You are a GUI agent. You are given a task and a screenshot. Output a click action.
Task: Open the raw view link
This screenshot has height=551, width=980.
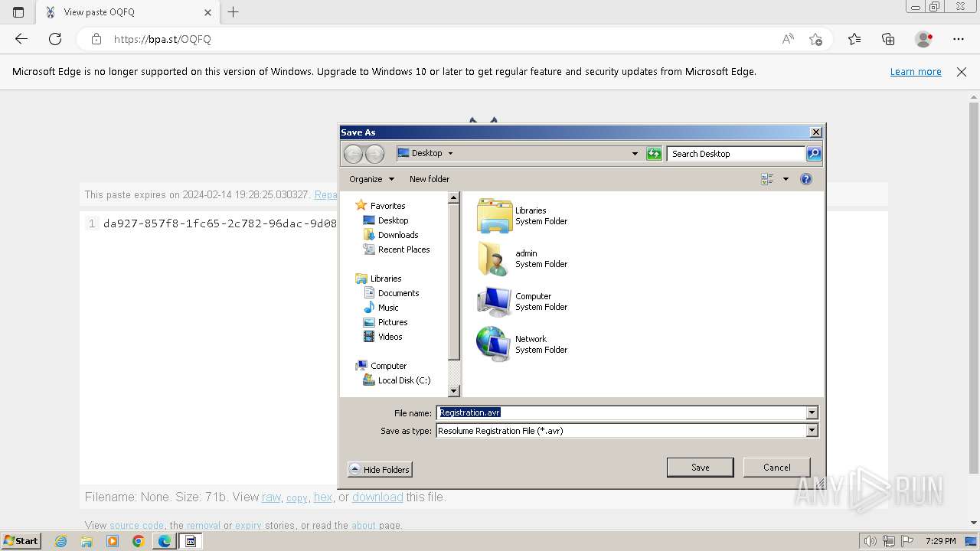(x=271, y=497)
